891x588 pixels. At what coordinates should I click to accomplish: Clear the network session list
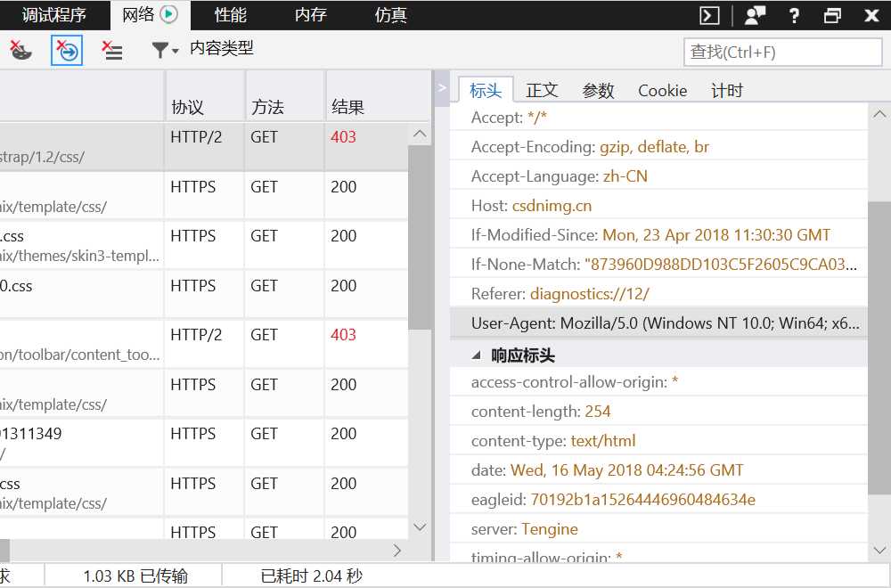112,50
